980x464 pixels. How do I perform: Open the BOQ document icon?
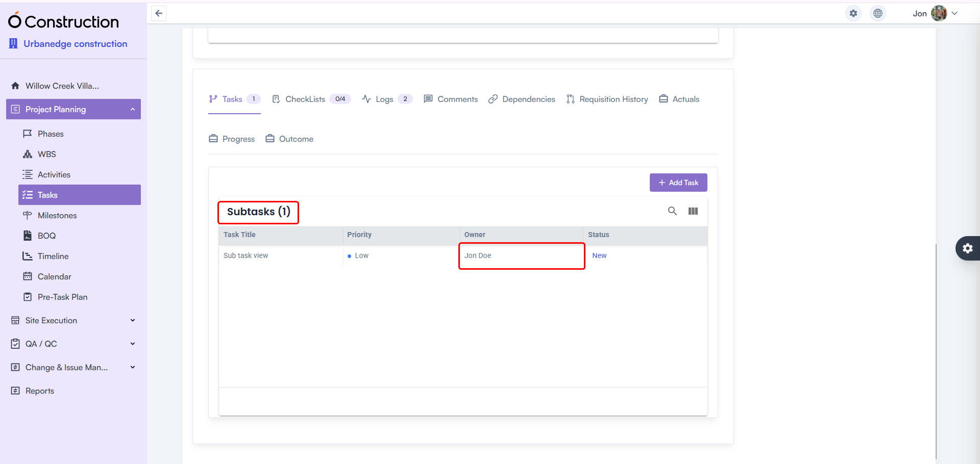(x=29, y=236)
